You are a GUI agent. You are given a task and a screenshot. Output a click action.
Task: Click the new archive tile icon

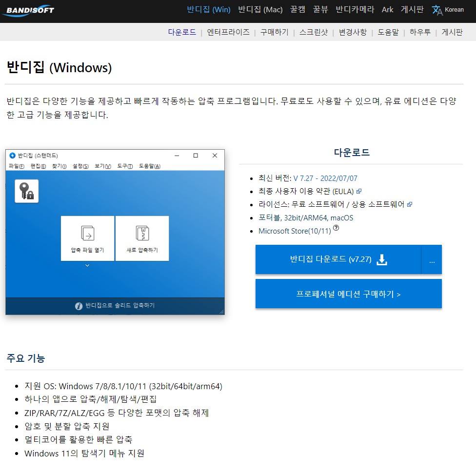point(142,233)
